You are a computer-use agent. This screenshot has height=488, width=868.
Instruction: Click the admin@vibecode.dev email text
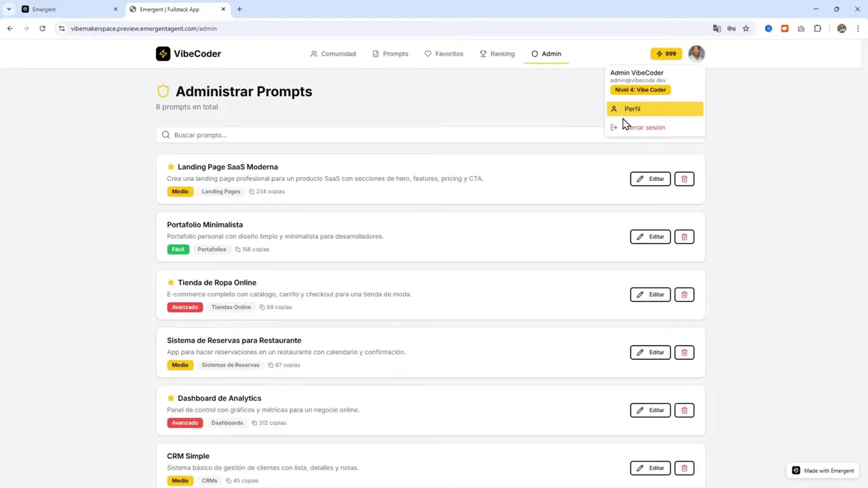(638, 81)
